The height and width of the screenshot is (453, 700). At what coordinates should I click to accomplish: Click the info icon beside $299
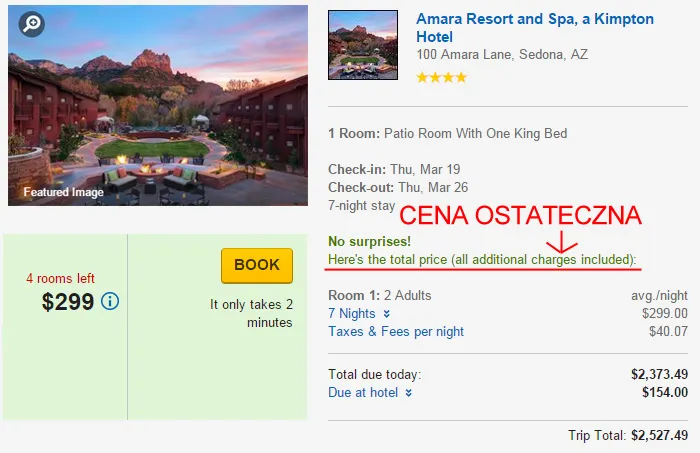click(x=110, y=301)
